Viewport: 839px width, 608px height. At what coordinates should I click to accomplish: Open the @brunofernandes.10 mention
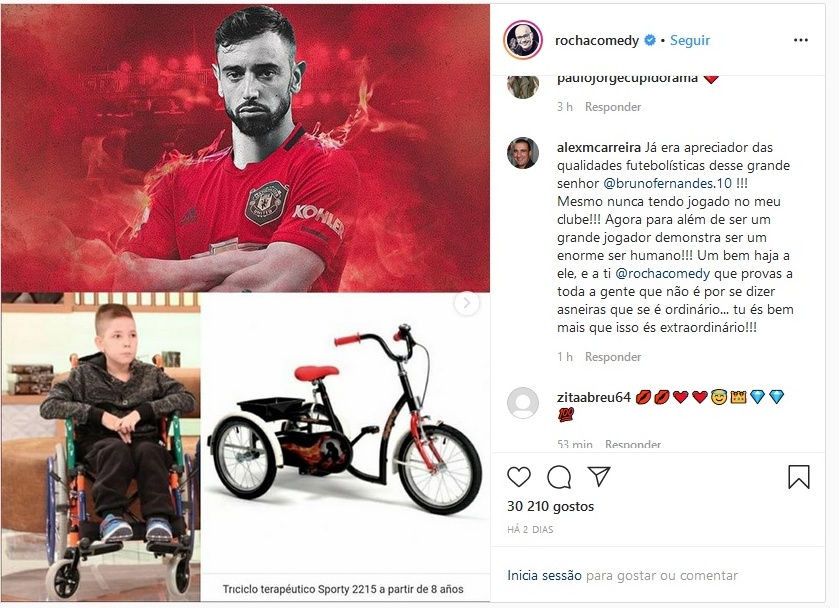click(667, 183)
